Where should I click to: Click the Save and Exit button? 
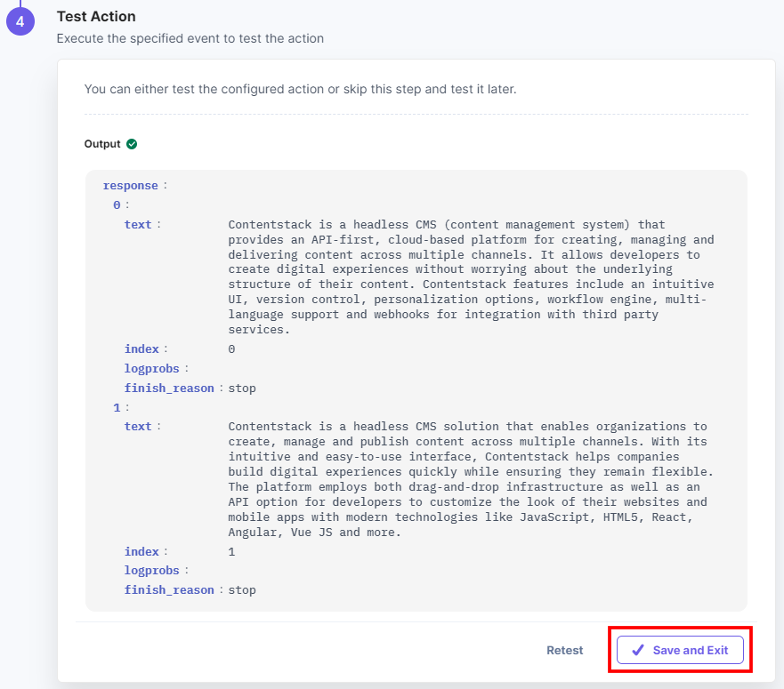680,650
